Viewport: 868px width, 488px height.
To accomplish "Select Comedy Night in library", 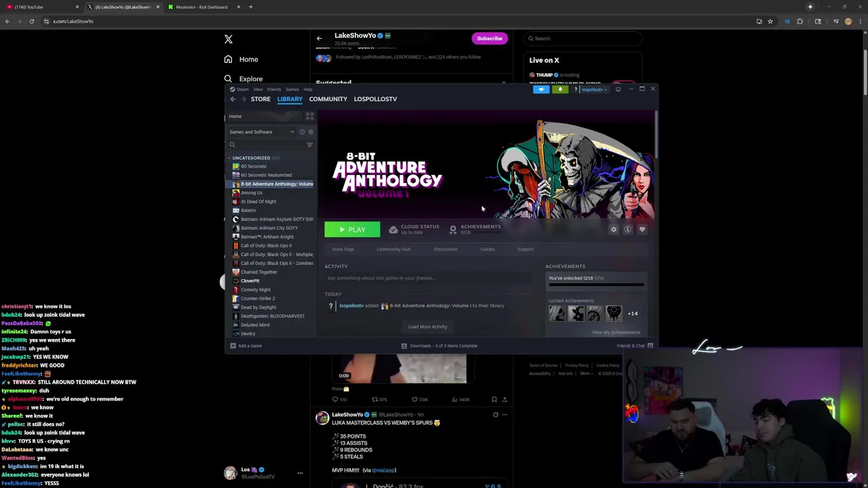I will tap(255, 289).
